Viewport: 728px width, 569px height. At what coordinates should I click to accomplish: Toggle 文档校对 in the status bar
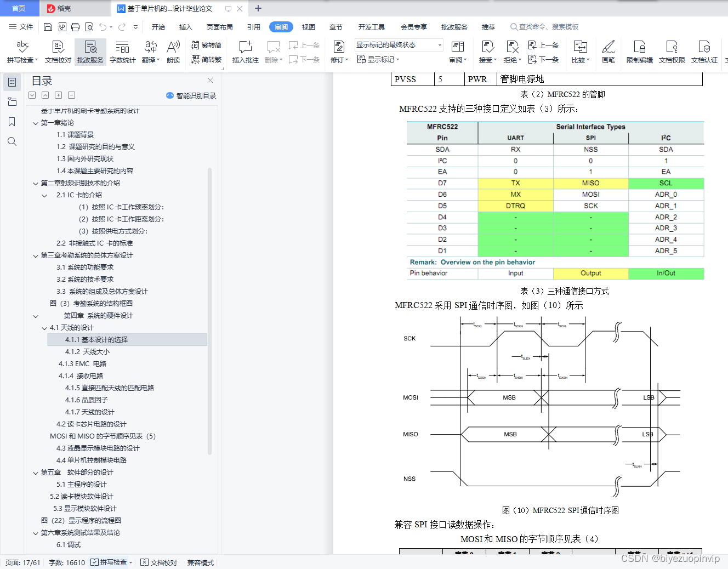click(159, 562)
